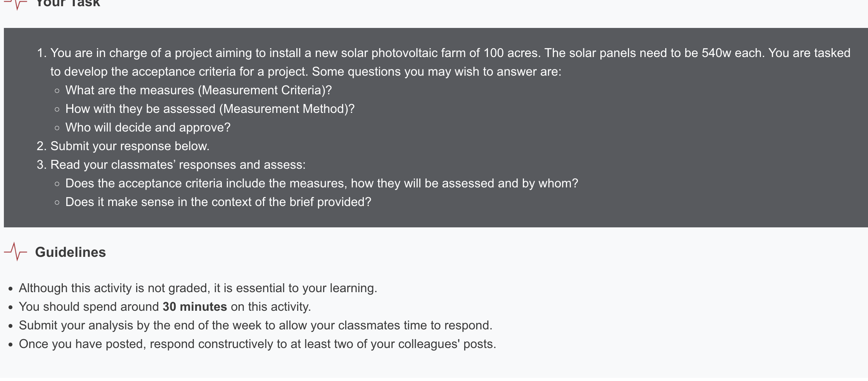
Task: Click 'Who will decide and approve?' bullet
Action: pos(148,127)
